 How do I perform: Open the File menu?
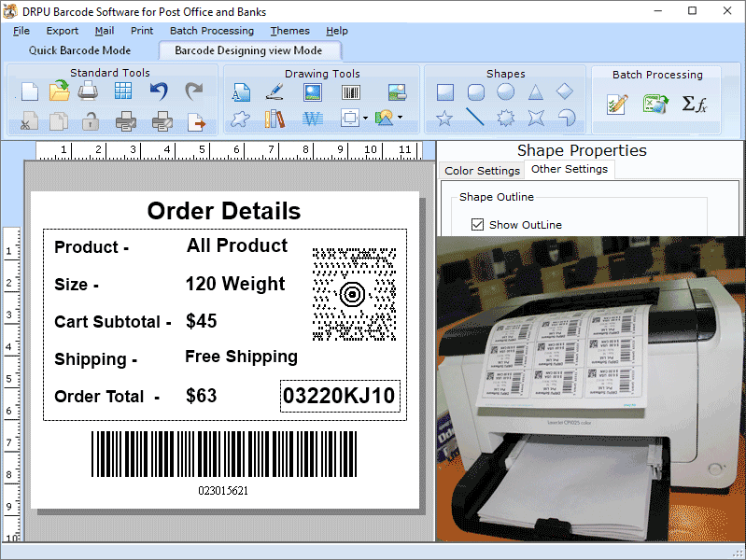[x=21, y=31]
